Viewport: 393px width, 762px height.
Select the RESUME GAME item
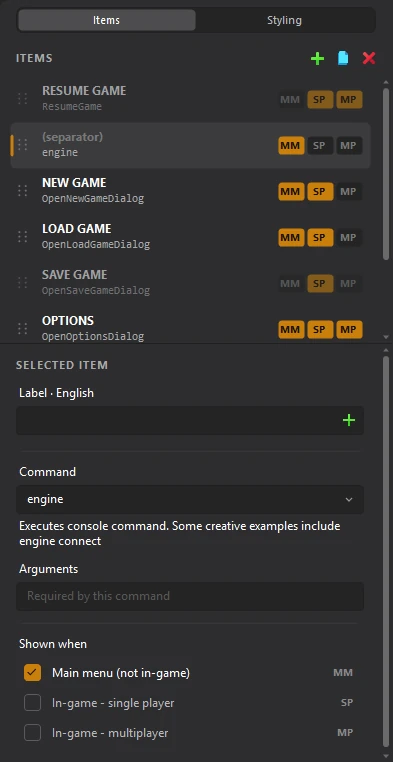[x=190, y=99]
